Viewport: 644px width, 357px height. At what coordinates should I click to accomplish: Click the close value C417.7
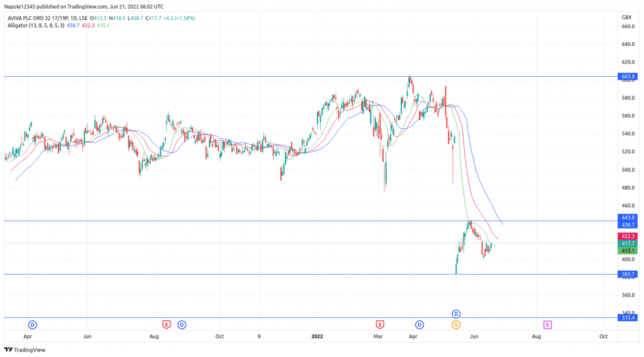coord(153,18)
